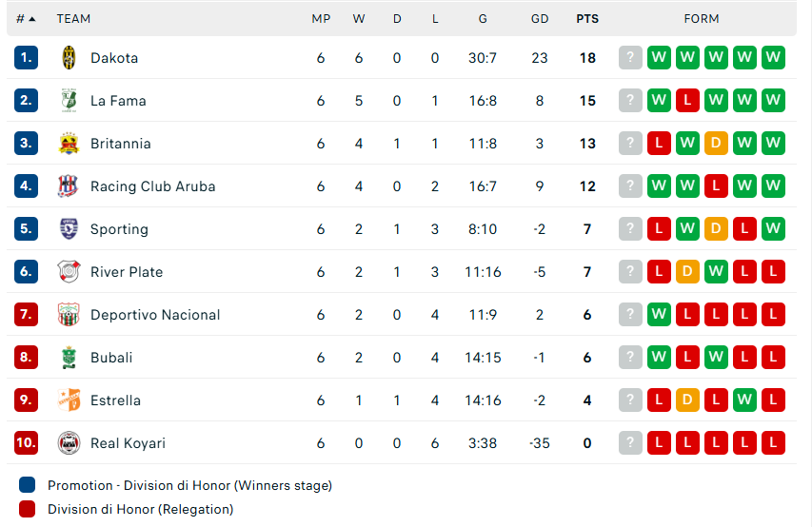Click Britannia's orange D form badge
The width and height of the screenshot is (812, 527).
point(716,144)
